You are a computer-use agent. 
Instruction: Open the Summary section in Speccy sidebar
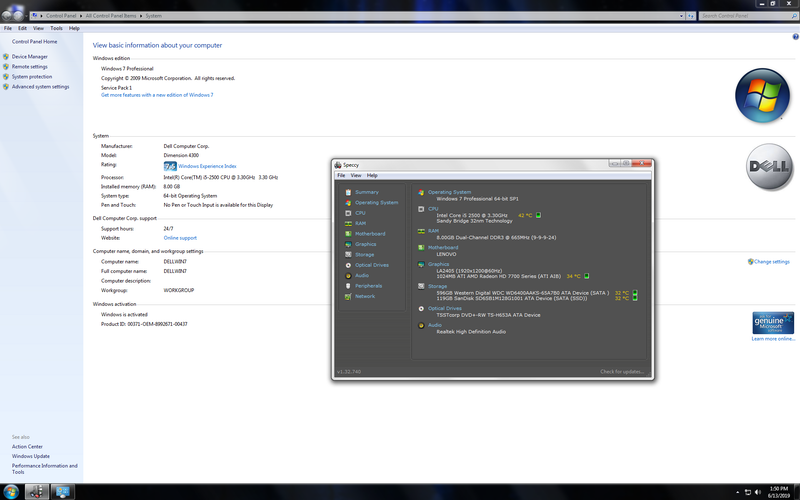point(367,192)
